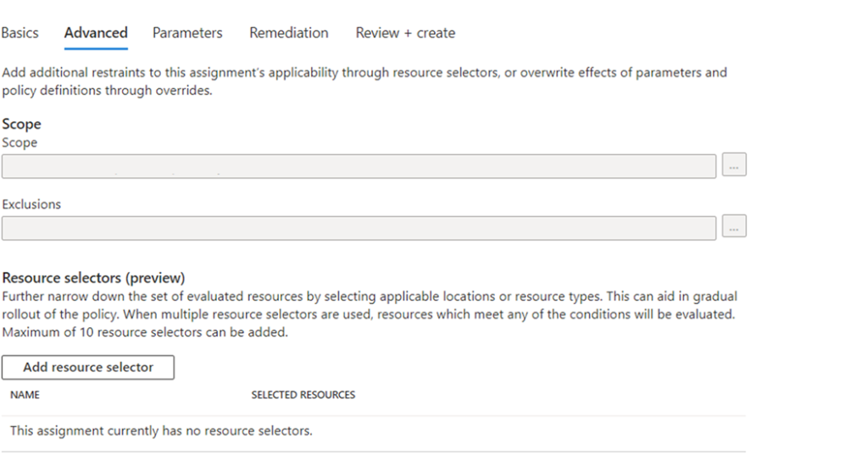Click the Add resource selector button
Image resolution: width=868 pixels, height=455 pixels.
point(88,368)
